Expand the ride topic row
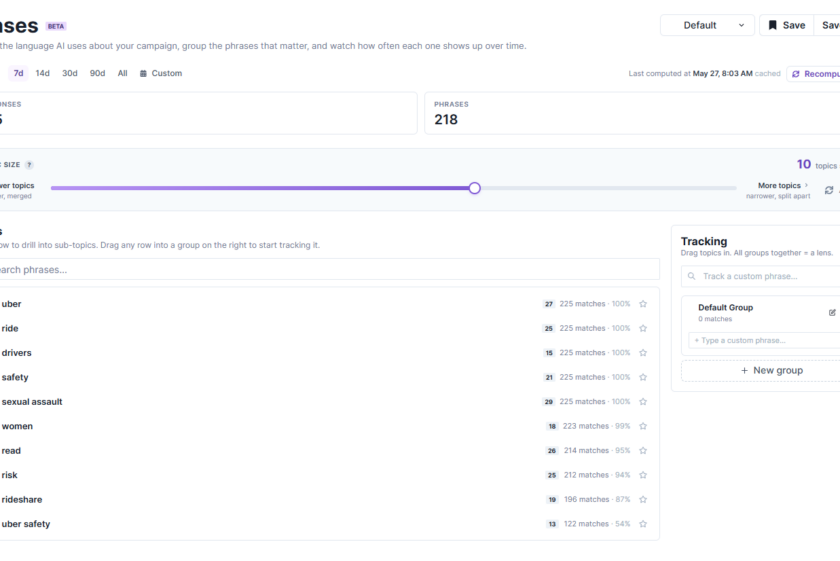Viewport: 840px width, 561px height. click(329, 328)
